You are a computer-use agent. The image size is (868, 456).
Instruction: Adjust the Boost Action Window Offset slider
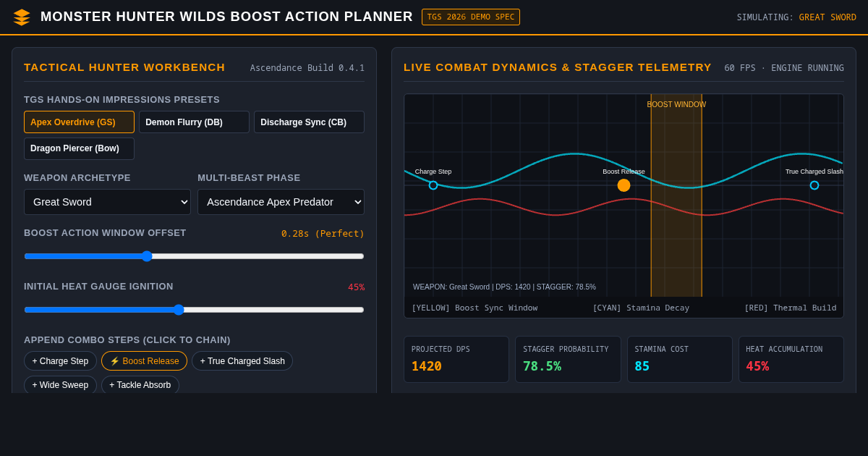[x=194, y=256]
